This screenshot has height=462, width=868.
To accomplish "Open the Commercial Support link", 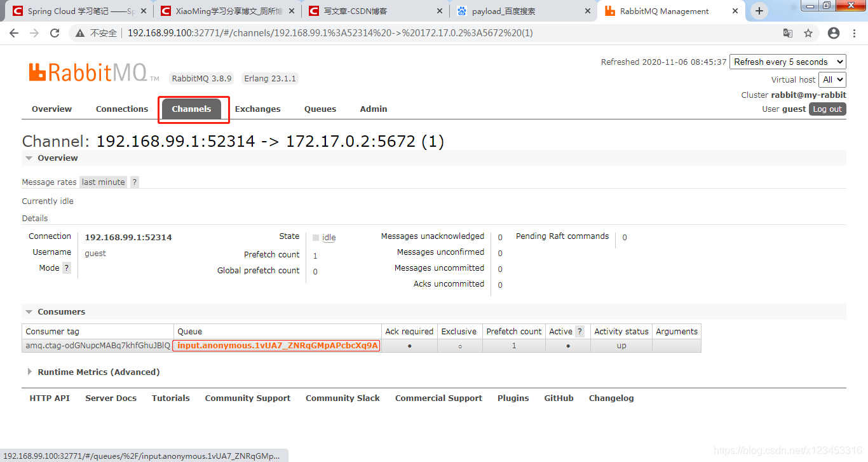I will pyautogui.click(x=438, y=398).
